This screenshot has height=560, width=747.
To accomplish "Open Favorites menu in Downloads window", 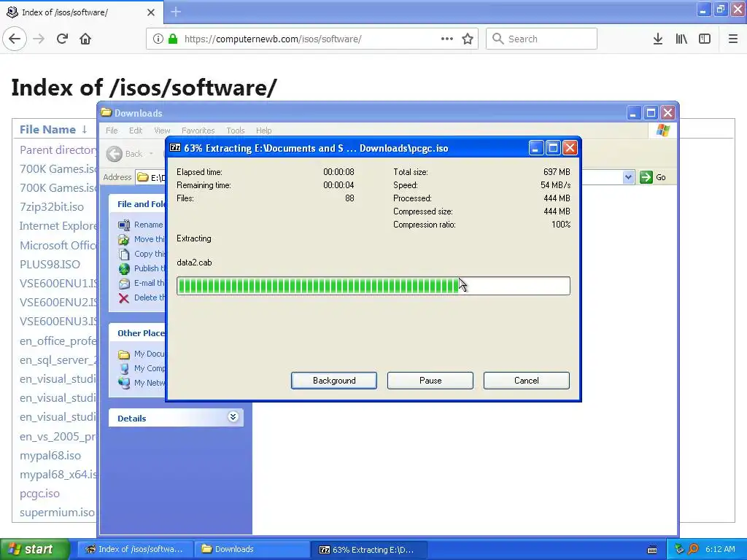I will [x=198, y=131].
